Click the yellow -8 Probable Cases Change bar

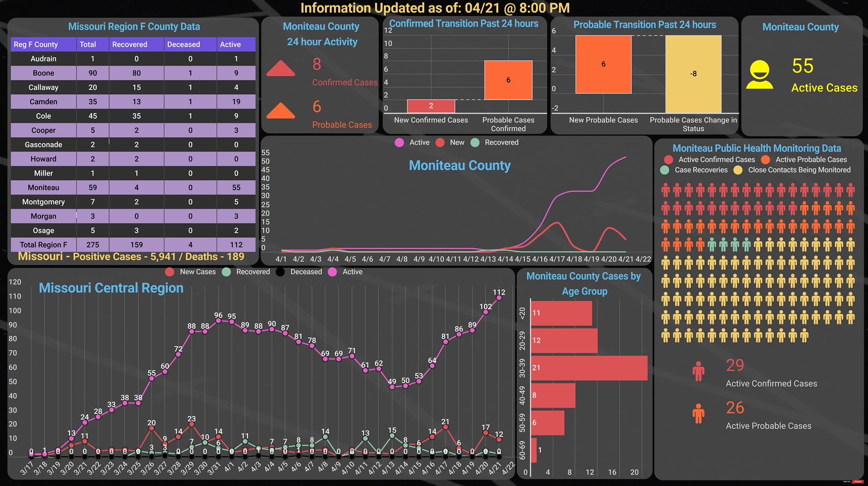[693, 74]
